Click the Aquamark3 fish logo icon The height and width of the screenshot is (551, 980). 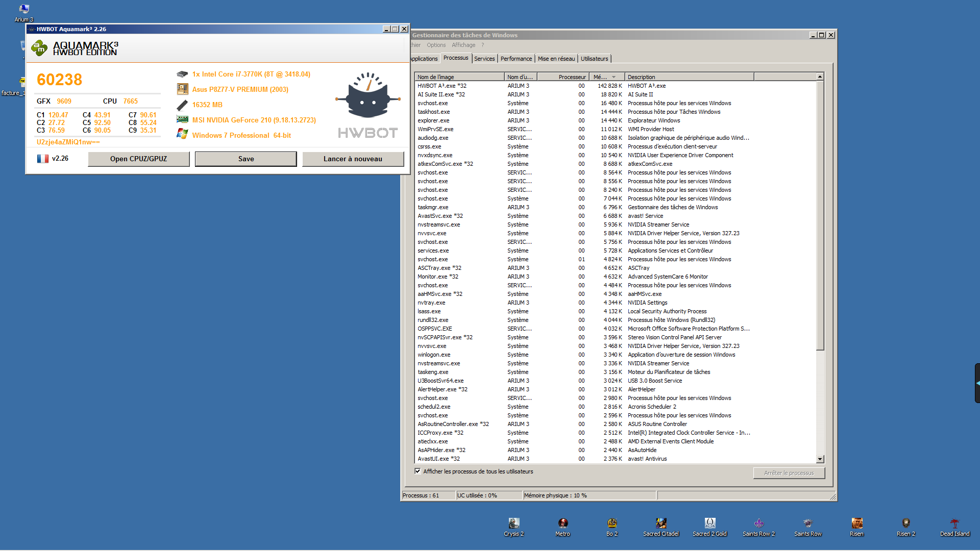(39, 48)
